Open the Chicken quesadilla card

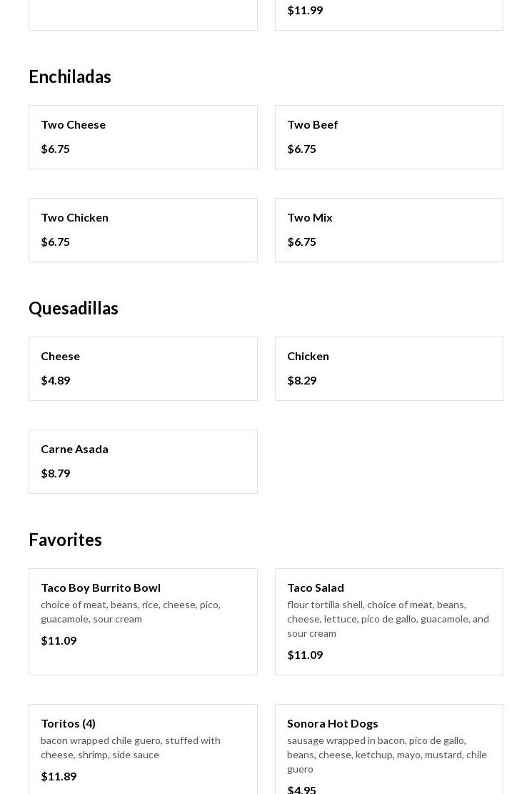[388, 369]
